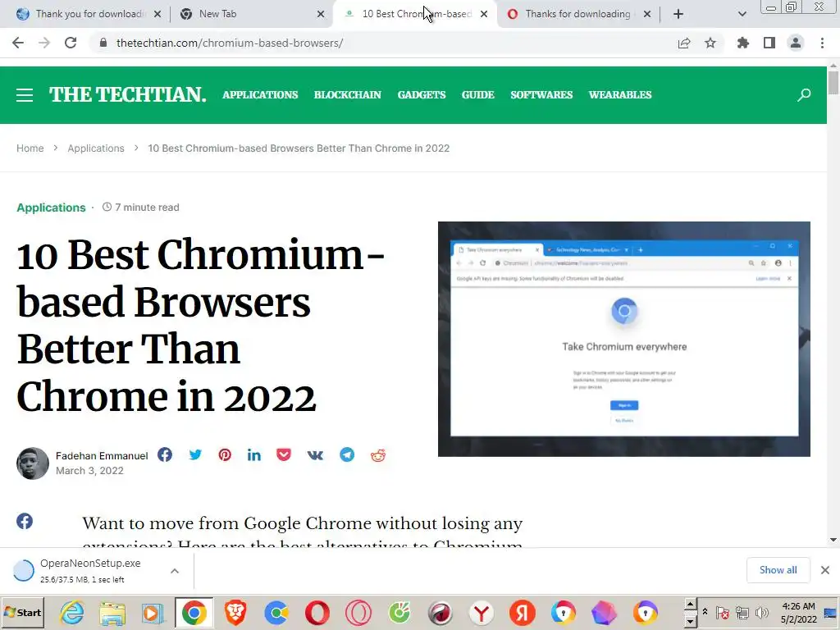Open Applications breadcrumb link
840x630 pixels.
point(96,148)
